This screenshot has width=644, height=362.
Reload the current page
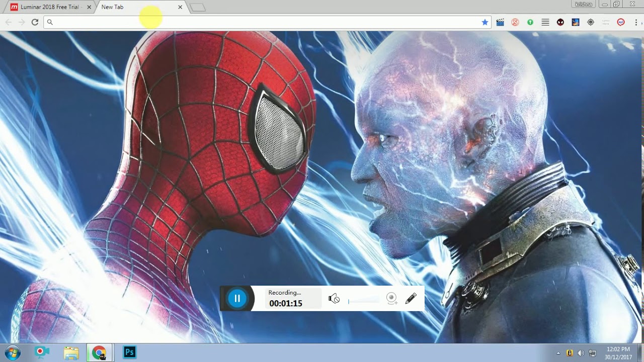(35, 22)
